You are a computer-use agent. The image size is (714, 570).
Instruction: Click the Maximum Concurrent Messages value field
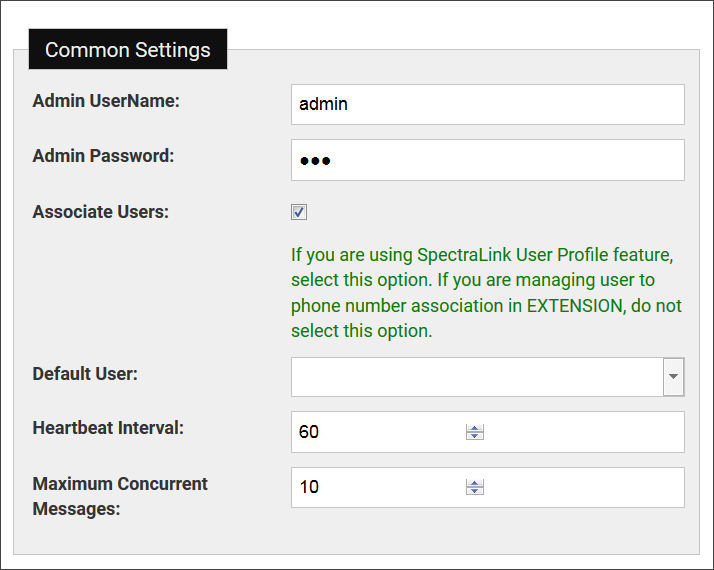(x=378, y=487)
